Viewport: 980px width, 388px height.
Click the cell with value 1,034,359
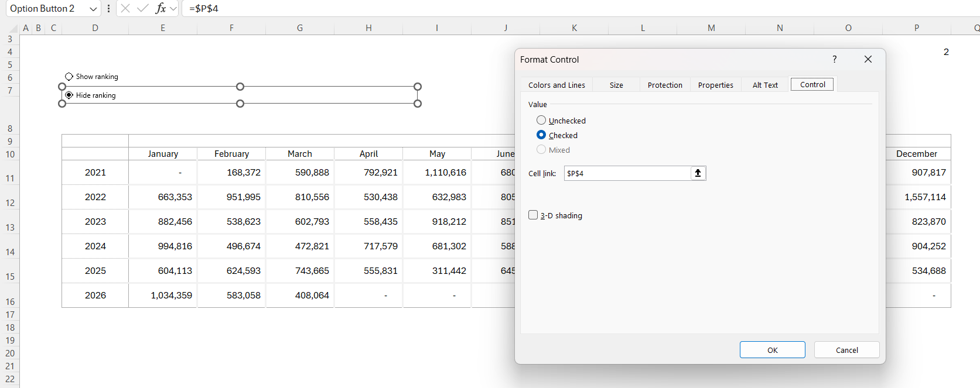pyautogui.click(x=163, y=295)
